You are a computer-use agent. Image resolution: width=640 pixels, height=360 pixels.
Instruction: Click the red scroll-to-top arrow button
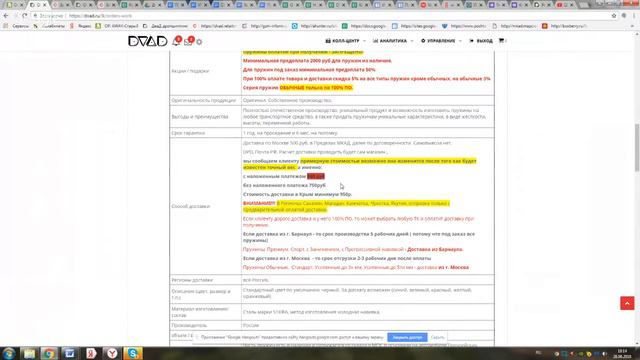(627, 303)
